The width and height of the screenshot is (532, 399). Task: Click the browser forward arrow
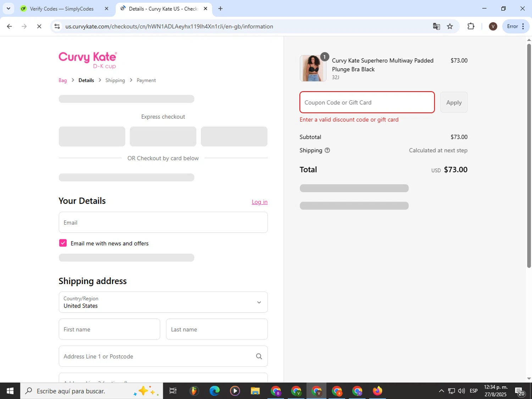(x=24, y=26)
